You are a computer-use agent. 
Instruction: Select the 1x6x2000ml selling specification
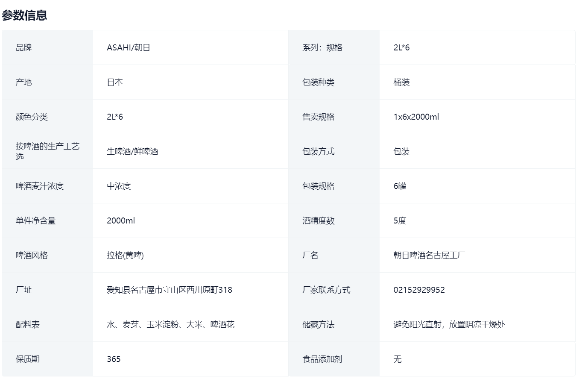click(416, 117)
